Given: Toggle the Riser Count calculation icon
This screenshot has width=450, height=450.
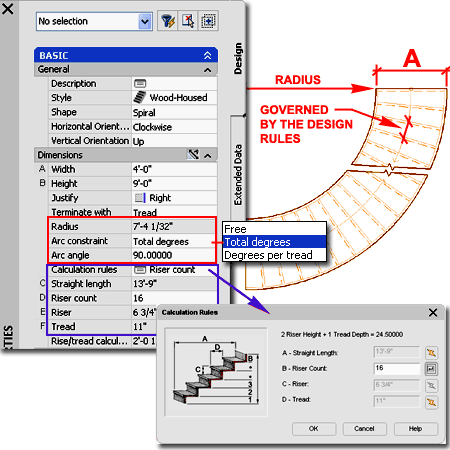Looking at the screenshot, I should point(431,369).
